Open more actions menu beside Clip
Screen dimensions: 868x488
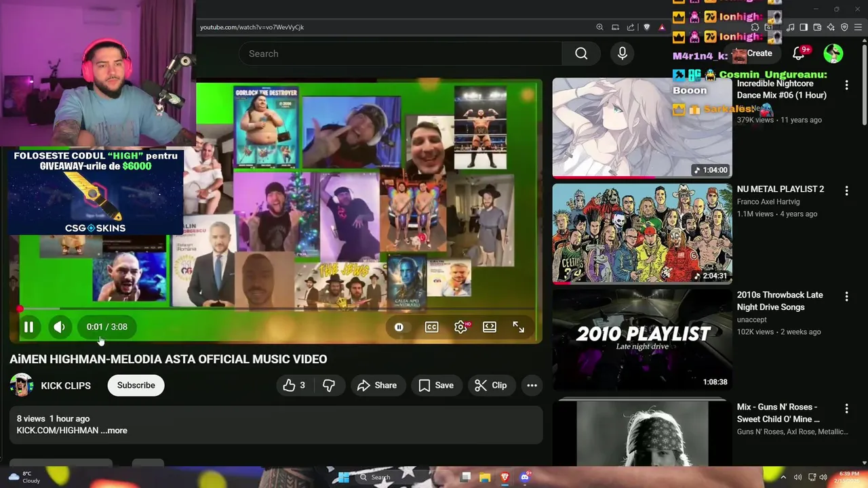[x=532, y=385]
